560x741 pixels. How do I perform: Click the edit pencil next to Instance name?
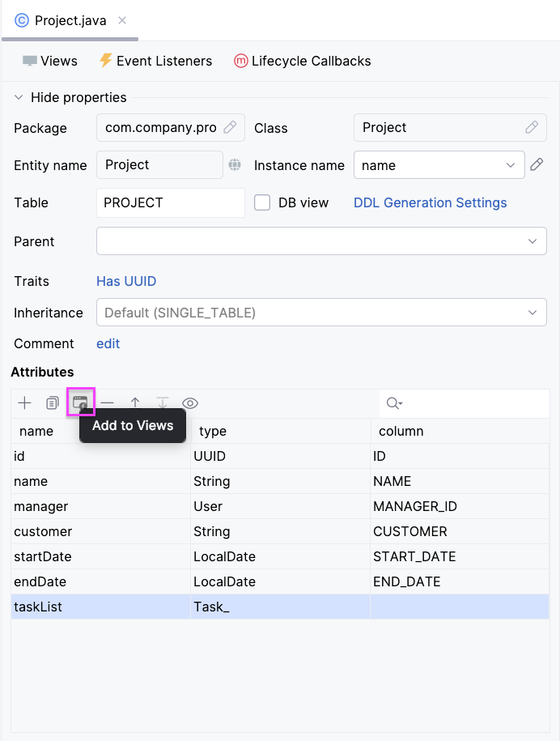point(536,165)
